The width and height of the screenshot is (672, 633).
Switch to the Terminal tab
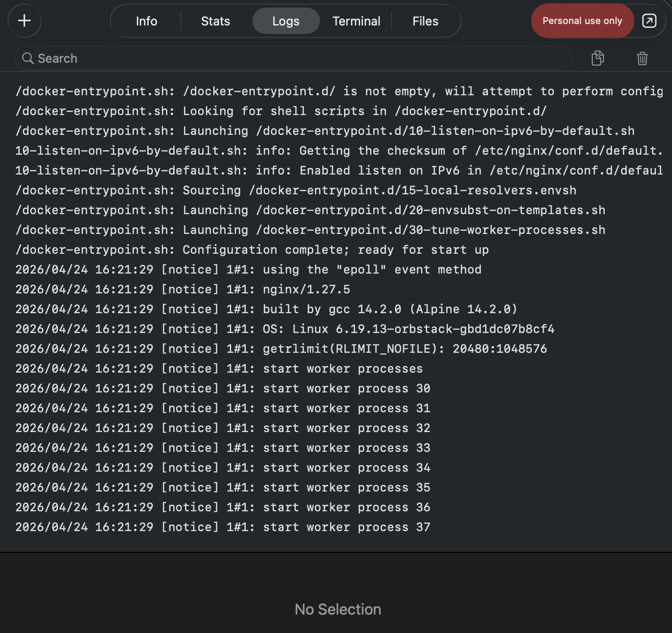pyautogui.click(x=356, y=21)
